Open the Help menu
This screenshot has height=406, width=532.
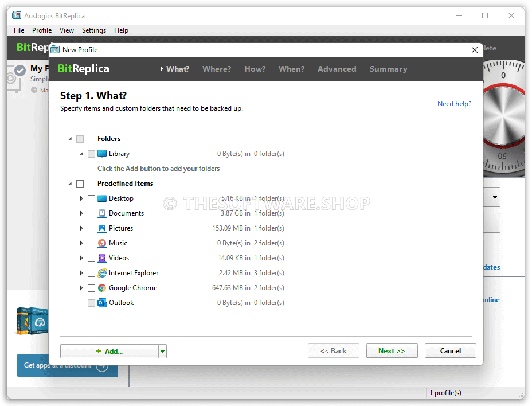pyautogui.click(x=121, y=30)
